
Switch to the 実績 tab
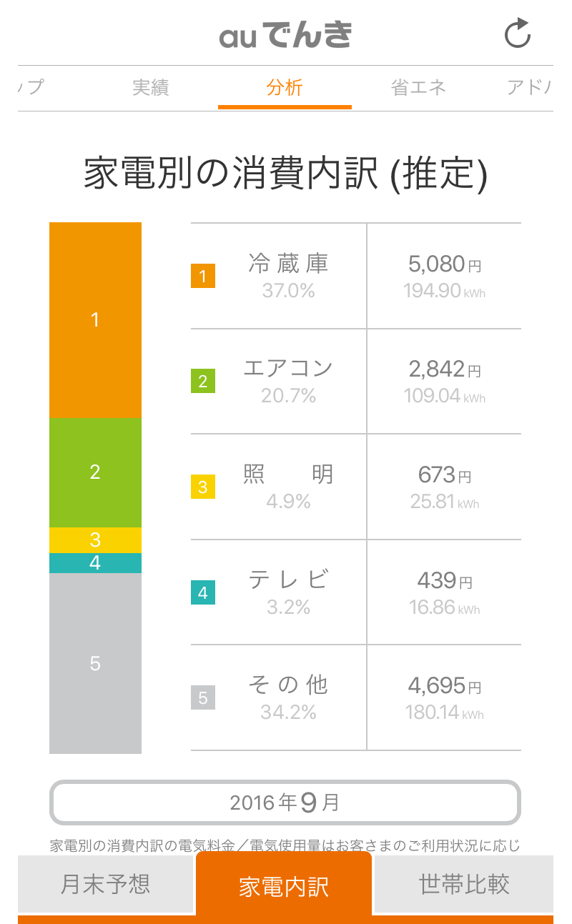150,88
